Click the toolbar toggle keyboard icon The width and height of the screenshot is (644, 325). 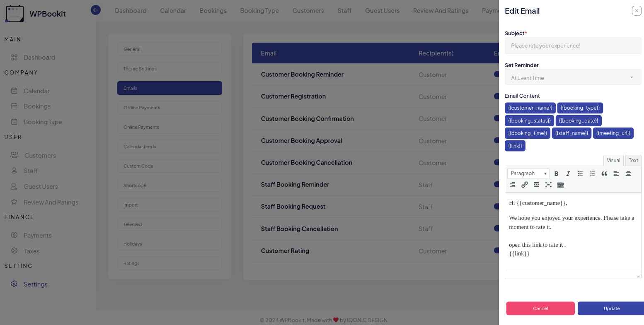(x=560, y=185)
